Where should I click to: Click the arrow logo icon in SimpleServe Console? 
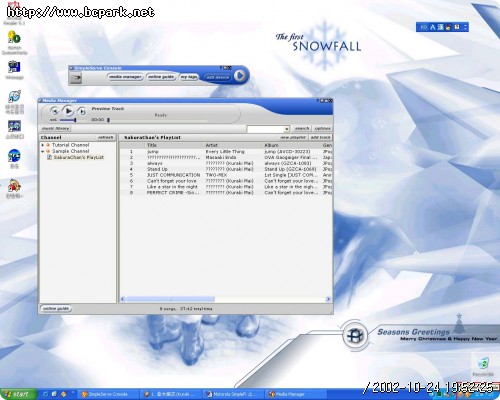click(76, 78)
